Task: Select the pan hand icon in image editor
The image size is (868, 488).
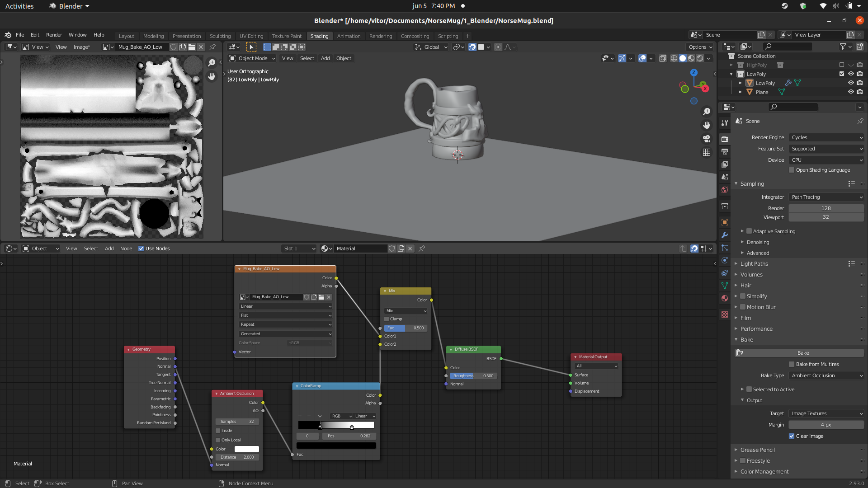Action: 212,76
